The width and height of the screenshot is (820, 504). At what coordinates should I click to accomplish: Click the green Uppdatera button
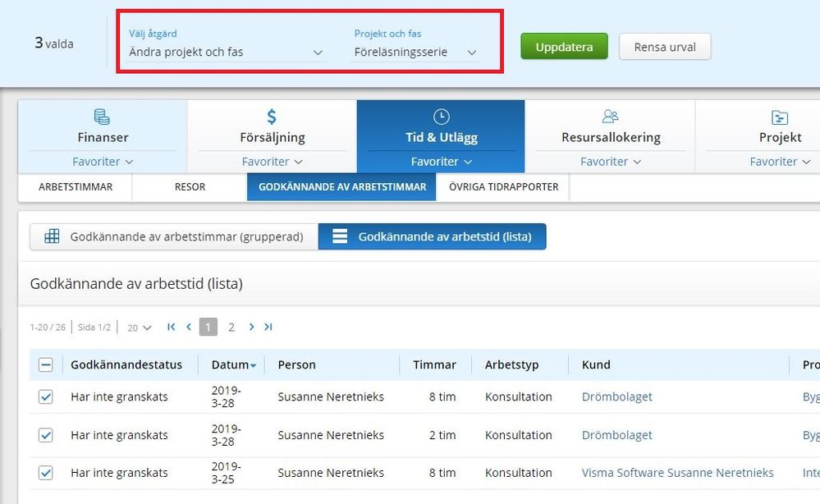(564, 47)
